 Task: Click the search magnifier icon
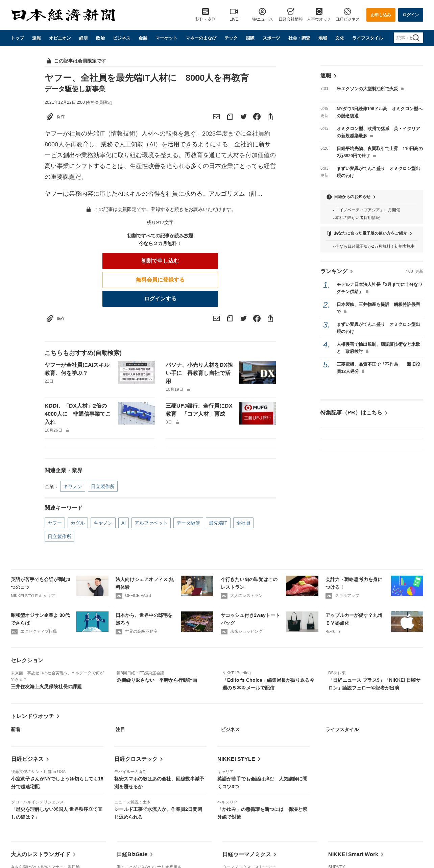click(416, 38)
